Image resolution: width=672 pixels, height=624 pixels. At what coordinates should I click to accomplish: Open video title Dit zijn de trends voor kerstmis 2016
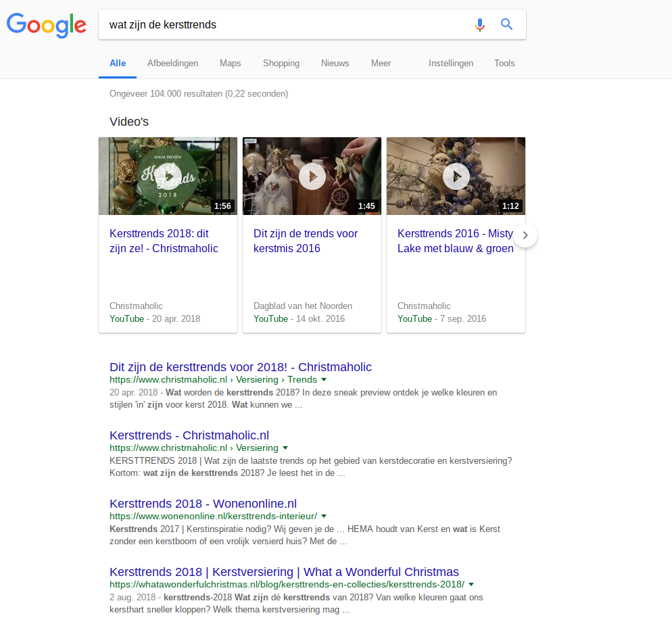pos(306,241)
